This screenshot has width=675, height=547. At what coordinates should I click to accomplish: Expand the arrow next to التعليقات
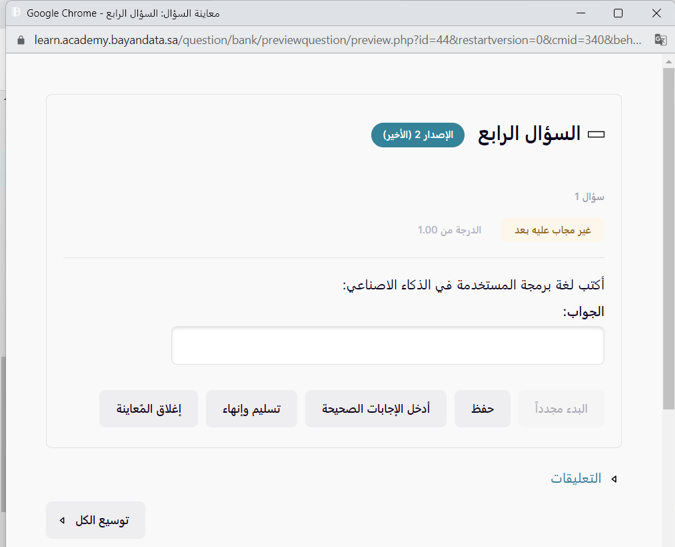[614, 479]
